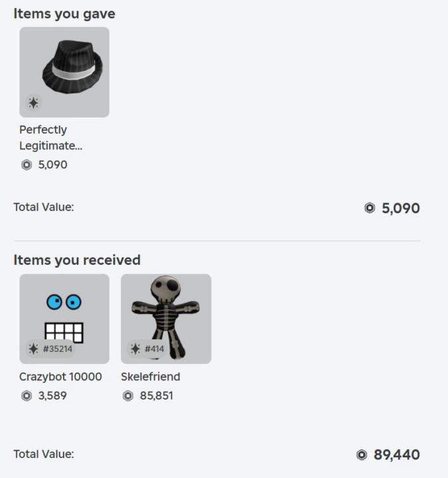Screen dimensions: 448x478
Task: Click the 'Items you gave' heading
Action: click(64, 13)
